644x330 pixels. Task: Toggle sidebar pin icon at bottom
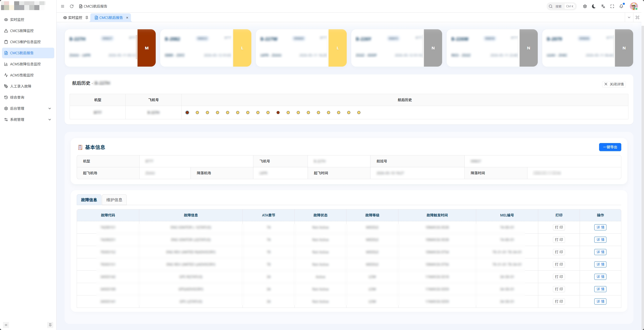pyautogui.click(x=50, y=325)
